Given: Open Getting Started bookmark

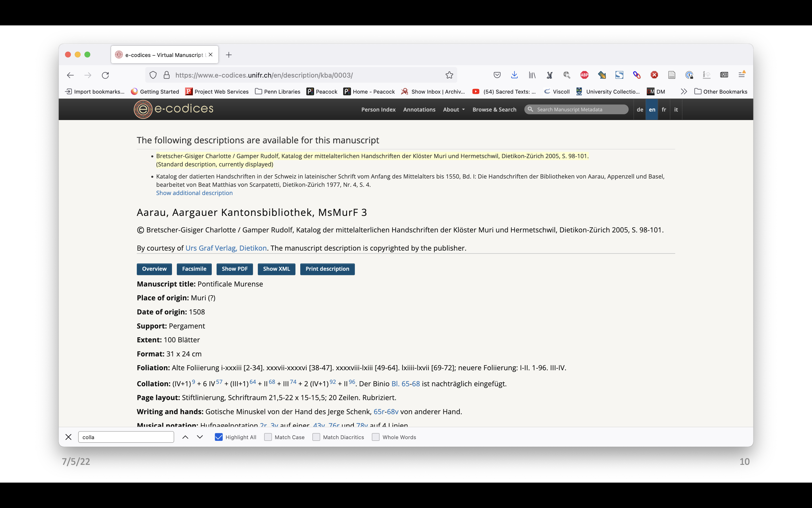Looking at the screenshot, I should pyautogui.click(x=155, y=92).
